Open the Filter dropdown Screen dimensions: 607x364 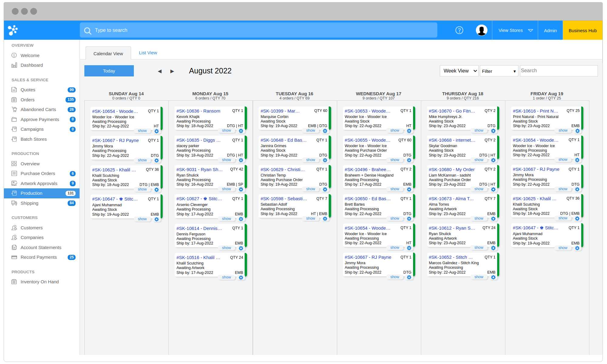[x=499, y=71]
